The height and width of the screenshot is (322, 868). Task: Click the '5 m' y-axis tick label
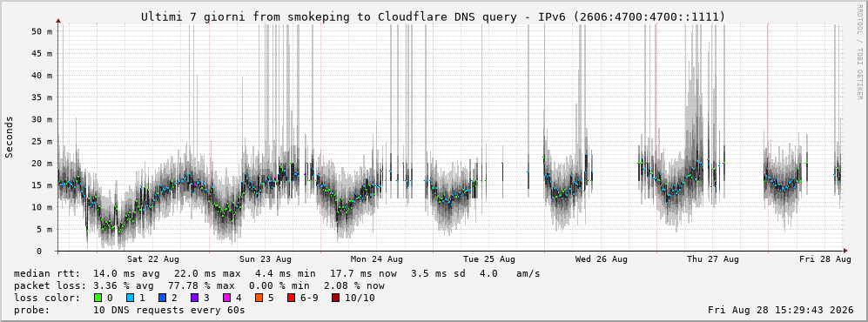point(44,229)
